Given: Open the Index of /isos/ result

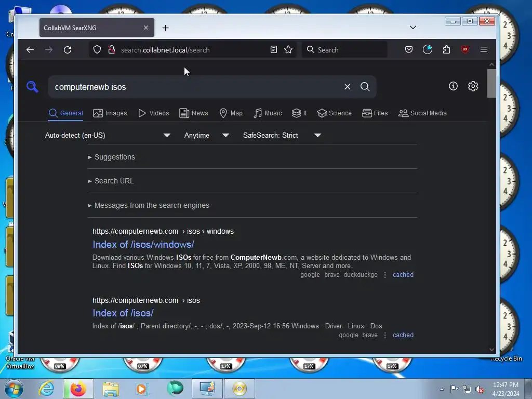Looking at the screenshot, I should 123,313.
